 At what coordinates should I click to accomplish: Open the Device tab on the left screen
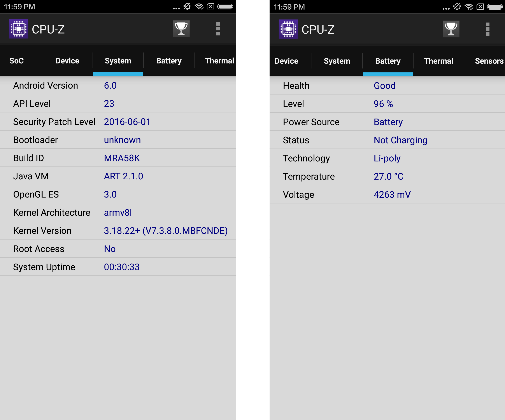coord(67,61)
